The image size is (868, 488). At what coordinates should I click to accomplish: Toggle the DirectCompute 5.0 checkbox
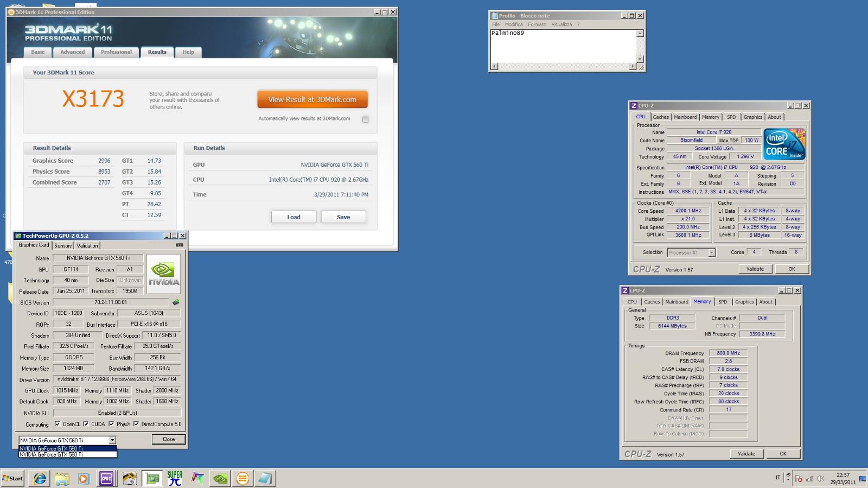(136, 424)
